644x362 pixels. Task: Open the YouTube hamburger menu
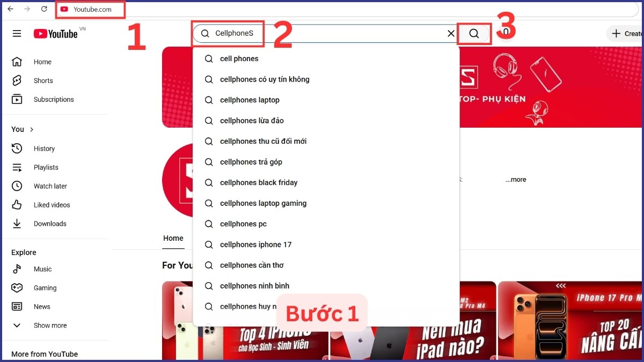(17, 33)
